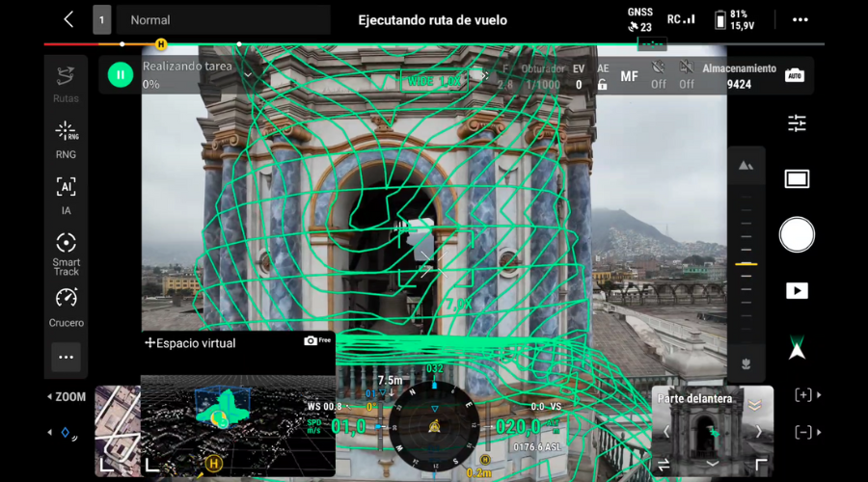Viewport: 868px width, 482px height.
Task: Expand the Realizando tarea task dropdown
Action: [248, 74]
